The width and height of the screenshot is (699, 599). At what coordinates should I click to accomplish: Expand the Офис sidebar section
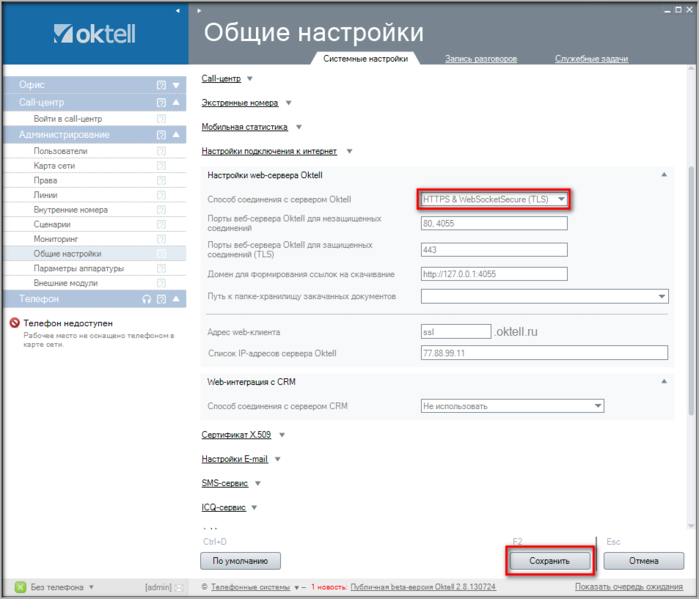[176, 85]
